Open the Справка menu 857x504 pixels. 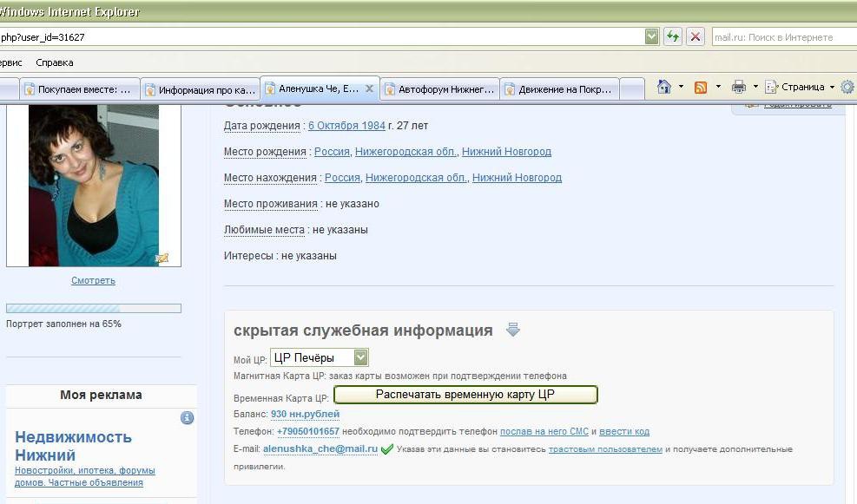pyautogui.click(x=55, y=62)
